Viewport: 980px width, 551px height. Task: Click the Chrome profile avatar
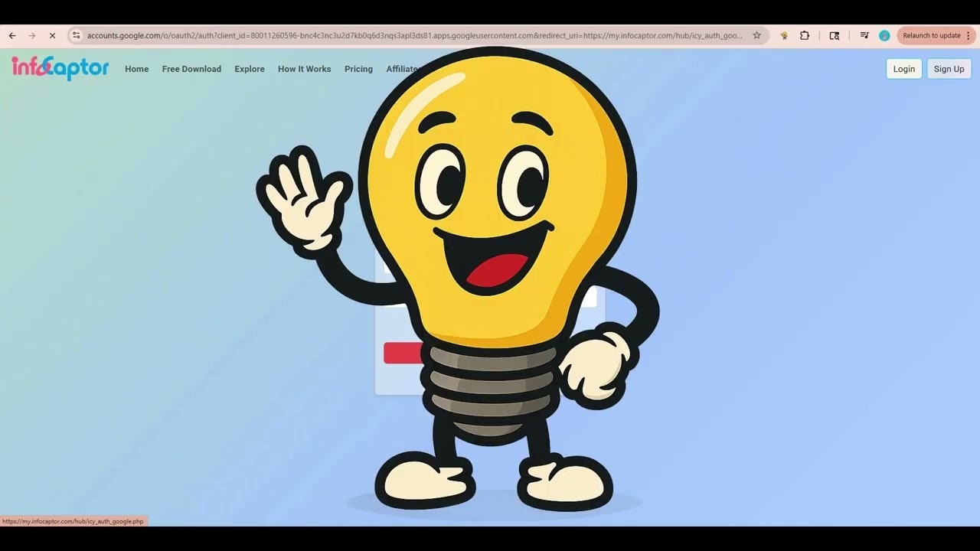click(x=884, y=35)
